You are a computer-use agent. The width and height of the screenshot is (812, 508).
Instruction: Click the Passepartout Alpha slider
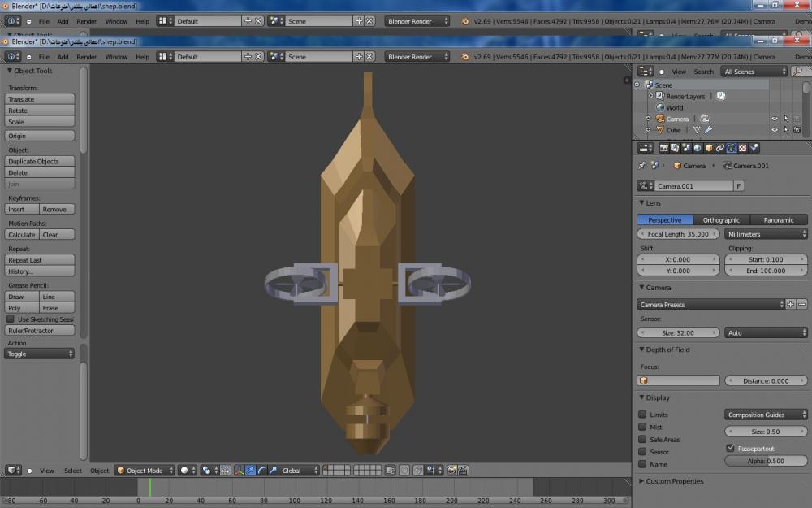coord(765,461)
